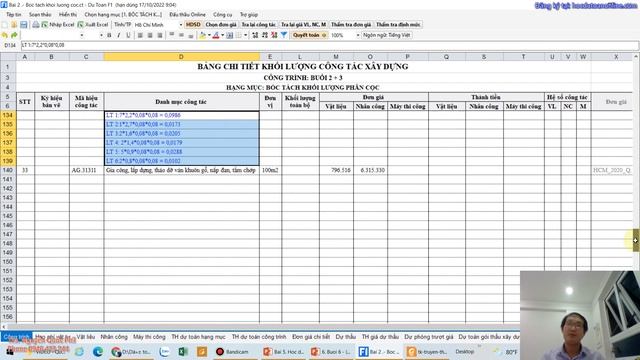640x360 pixels.
Task: Switch to Đơn giá chi tiết tab
Action: coord(311,337)
